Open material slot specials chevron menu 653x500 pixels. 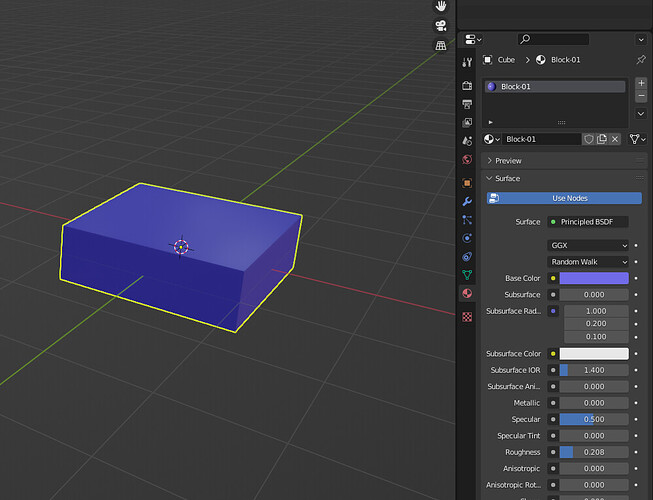(641, 113)
